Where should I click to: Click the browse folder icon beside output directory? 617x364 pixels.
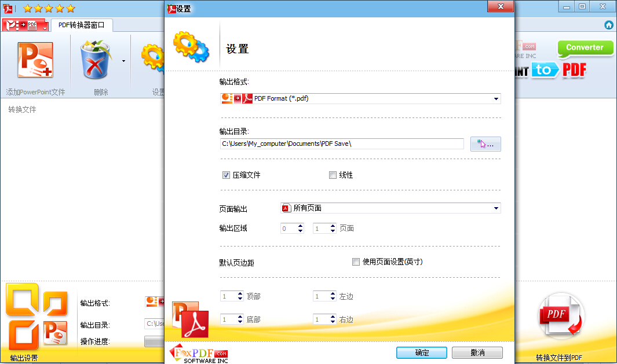tap(485, 144)
